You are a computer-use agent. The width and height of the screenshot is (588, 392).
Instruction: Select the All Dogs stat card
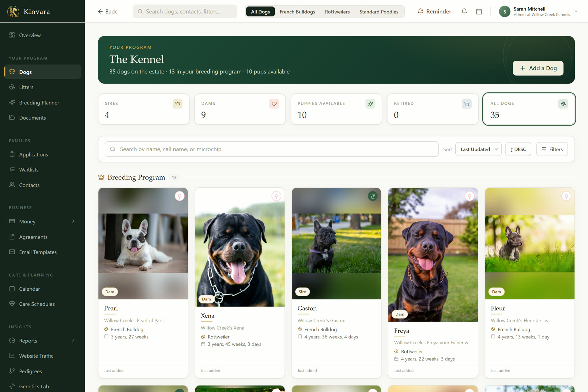click(529, 109)
